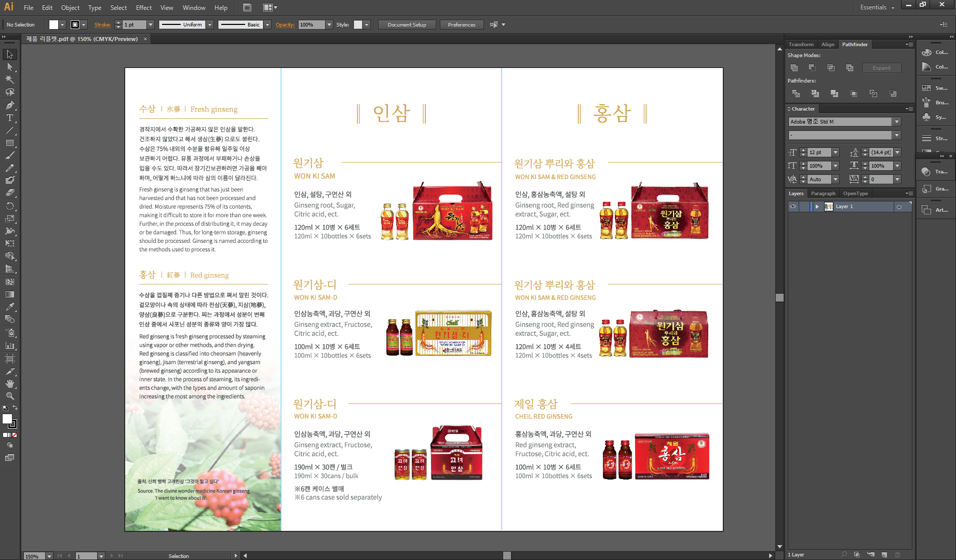Open the Effect menu
The width and height of the screenshot is (956, 560).
[144, 8]
